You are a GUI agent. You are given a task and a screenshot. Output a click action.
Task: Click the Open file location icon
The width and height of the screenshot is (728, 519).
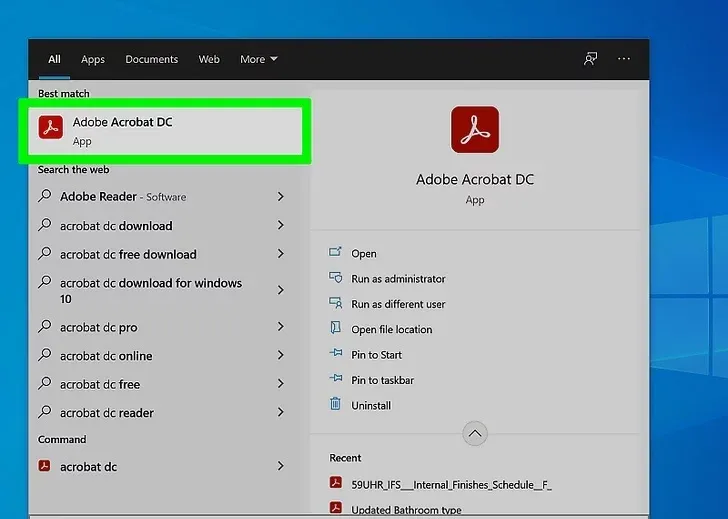335,328
